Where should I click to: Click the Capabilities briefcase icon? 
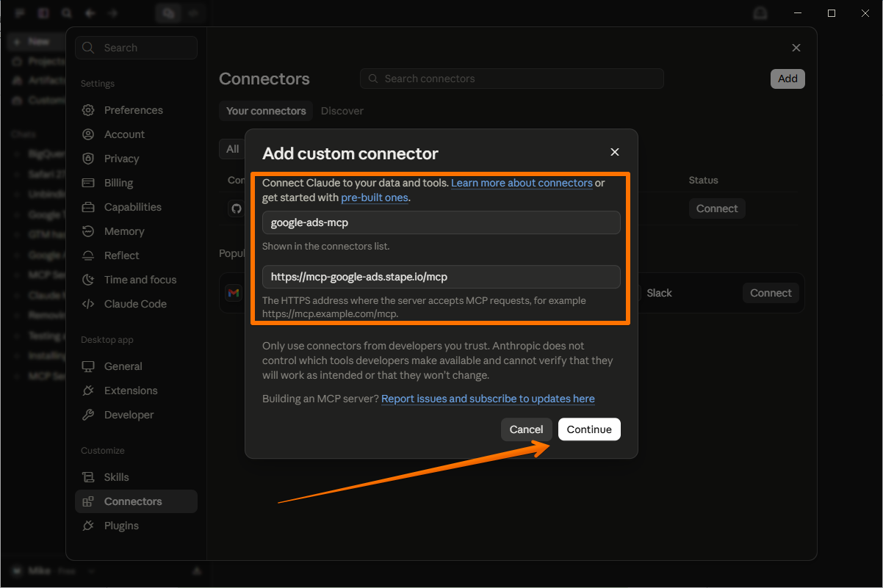(88, 207)
